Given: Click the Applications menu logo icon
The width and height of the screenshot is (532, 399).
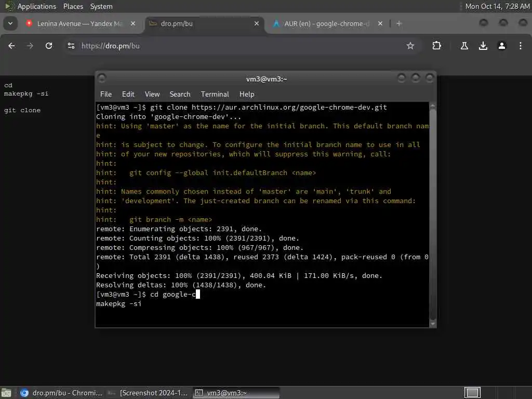Looking at the screenshot, I should [x=9, y=6].
